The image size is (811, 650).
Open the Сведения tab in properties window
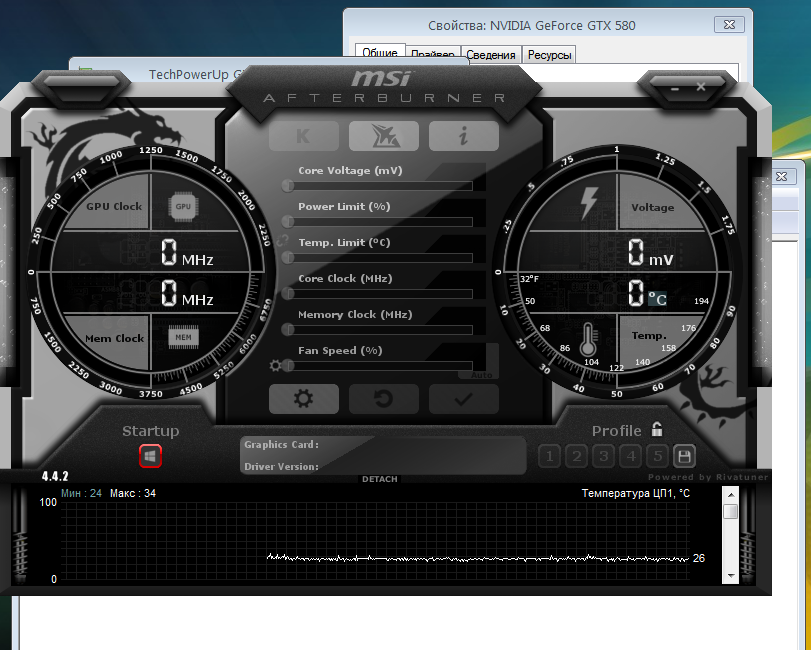click(491, 55)
